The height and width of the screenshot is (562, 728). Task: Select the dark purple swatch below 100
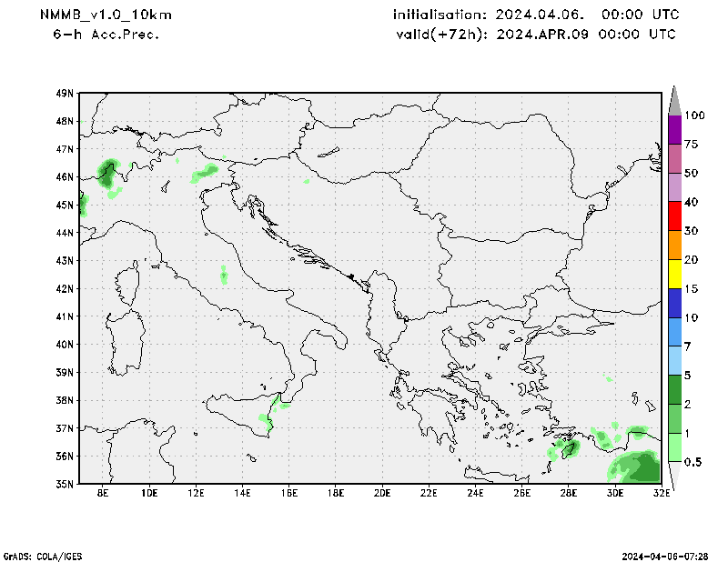(x=674, y=130)
